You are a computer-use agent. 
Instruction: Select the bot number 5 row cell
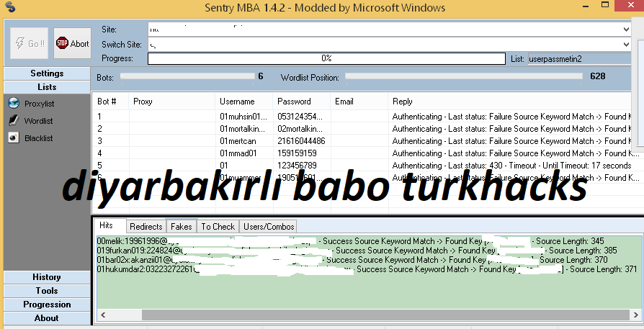pos(110,166)
